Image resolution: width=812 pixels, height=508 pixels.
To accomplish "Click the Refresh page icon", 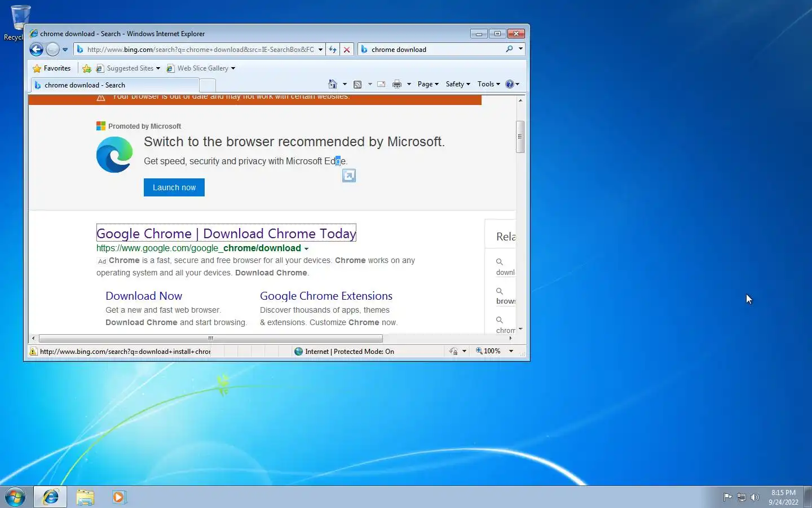I will 333,50.
